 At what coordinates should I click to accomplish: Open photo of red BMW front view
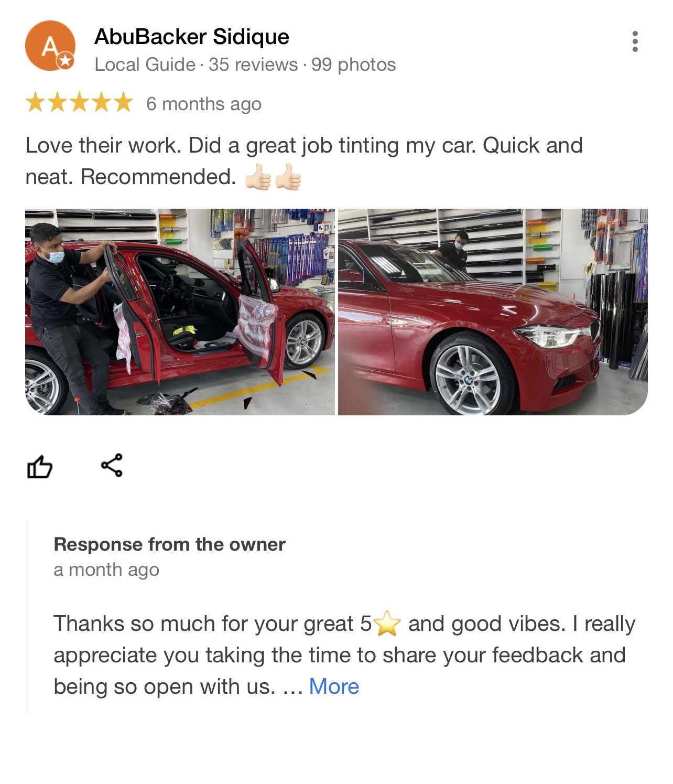pos(493,312)
